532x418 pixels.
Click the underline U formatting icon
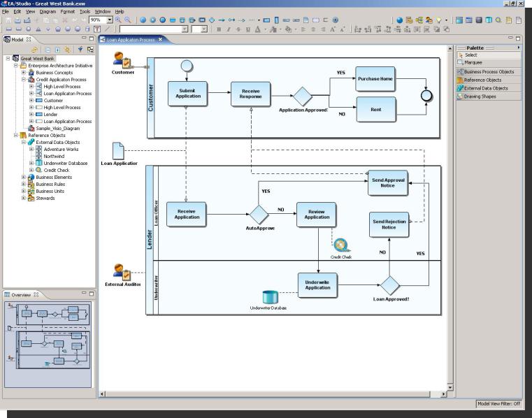248,29
